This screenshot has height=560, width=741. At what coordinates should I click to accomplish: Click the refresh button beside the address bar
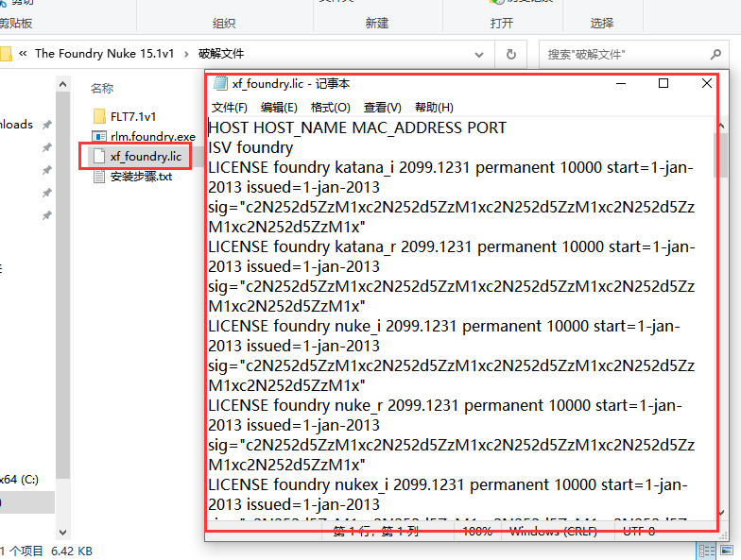pos(511,55)
